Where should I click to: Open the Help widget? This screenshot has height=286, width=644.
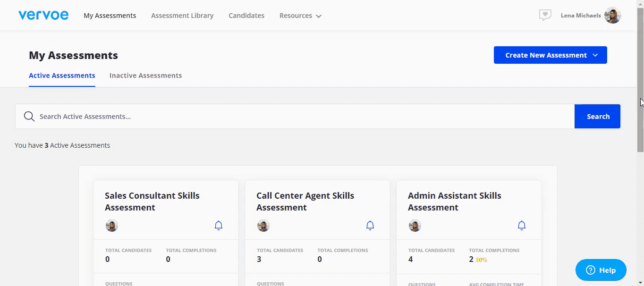pyautogui.click(x=601, y=270)
